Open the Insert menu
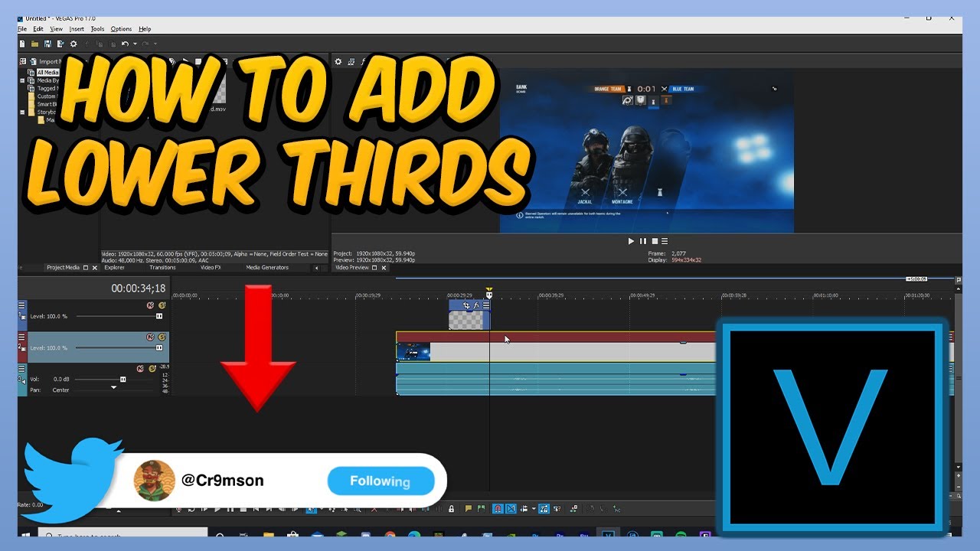This screenshot has width=980, height=551. pyautogui.click(x=77, y=29)
